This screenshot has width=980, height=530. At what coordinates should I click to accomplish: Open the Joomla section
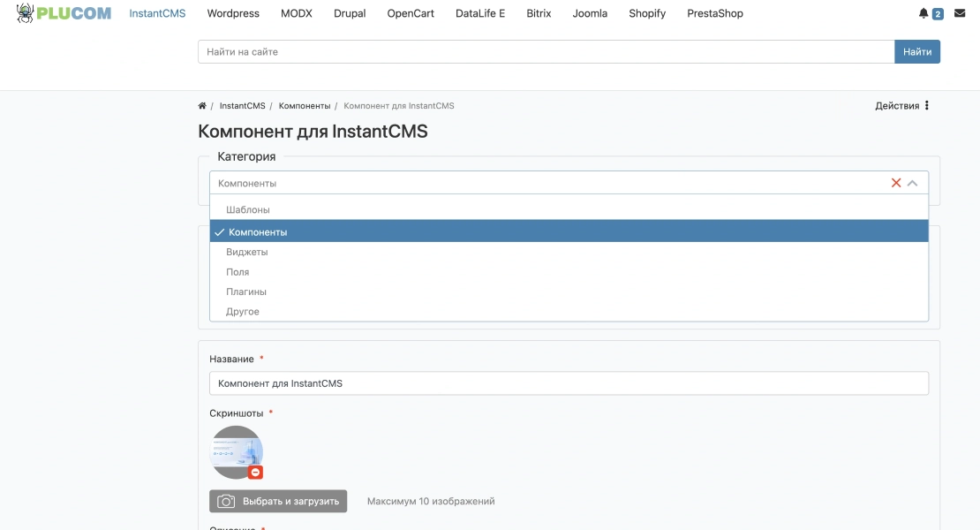click(x=590, y=13)
